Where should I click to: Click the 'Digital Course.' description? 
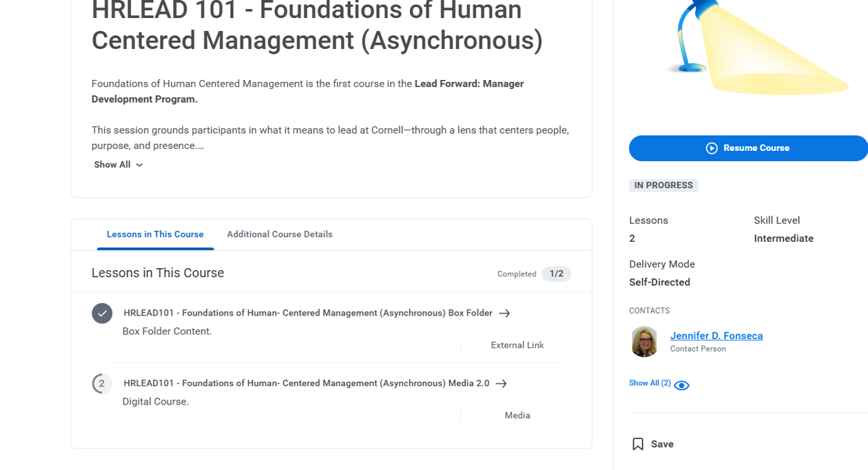156,402
